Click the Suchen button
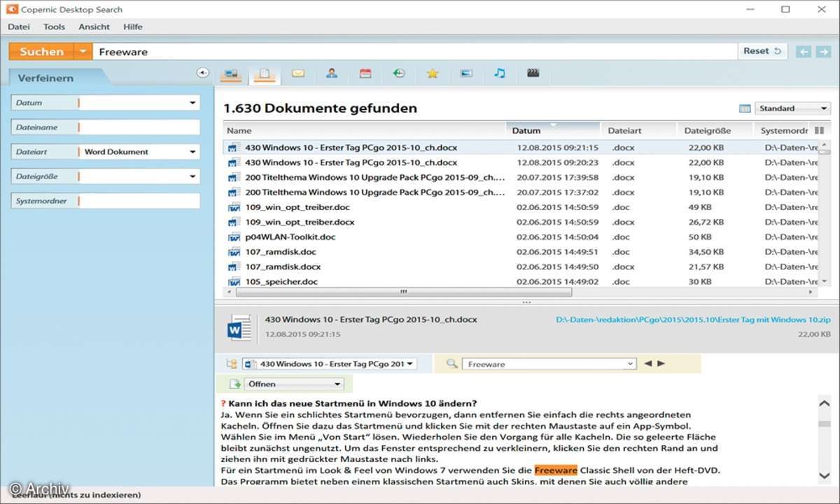 (x=41, y=51)
